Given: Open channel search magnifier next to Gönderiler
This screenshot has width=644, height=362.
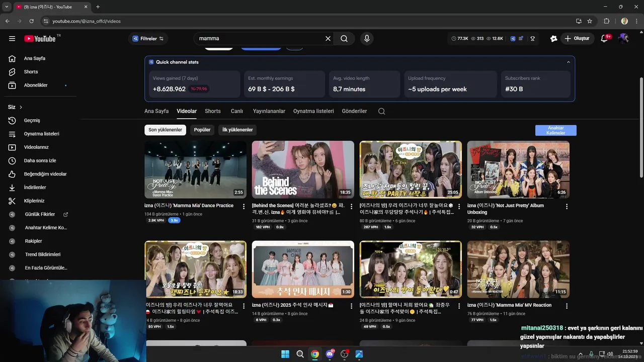Looking at the screenshot, I should [x=381, y=111].
